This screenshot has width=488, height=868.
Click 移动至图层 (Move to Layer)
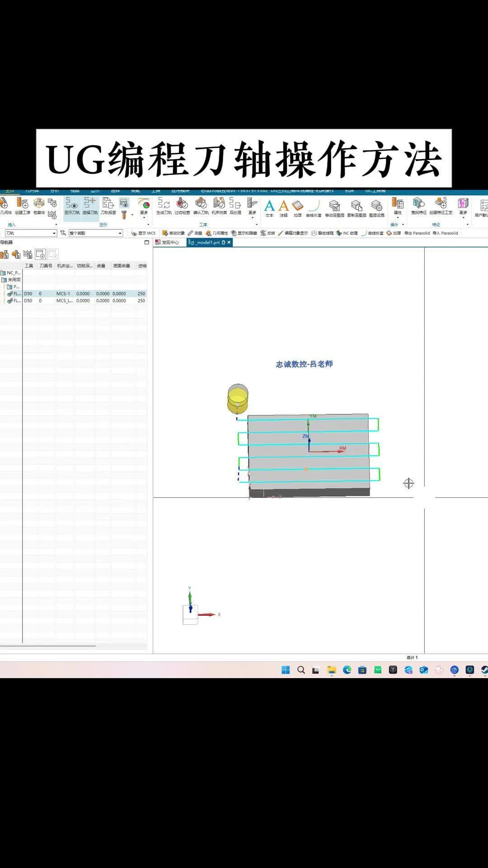tap(334, 208)
